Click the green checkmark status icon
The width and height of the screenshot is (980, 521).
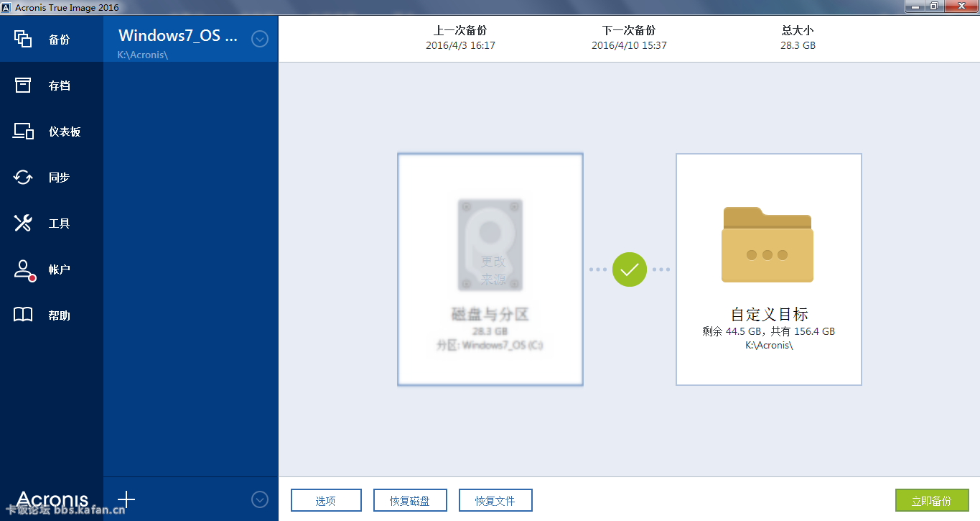[x=630, y=269]
